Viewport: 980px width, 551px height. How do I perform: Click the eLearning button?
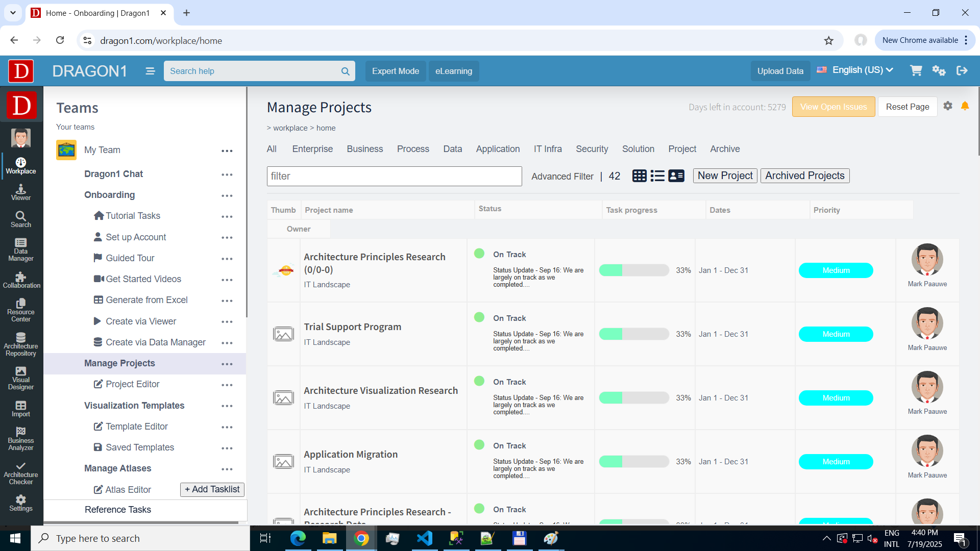tap(454, 71)
